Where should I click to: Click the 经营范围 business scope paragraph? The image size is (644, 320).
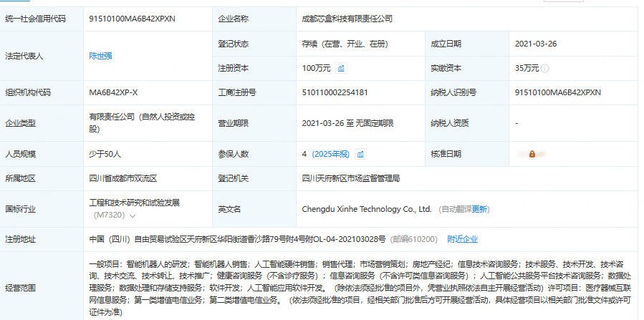point(360,288)
